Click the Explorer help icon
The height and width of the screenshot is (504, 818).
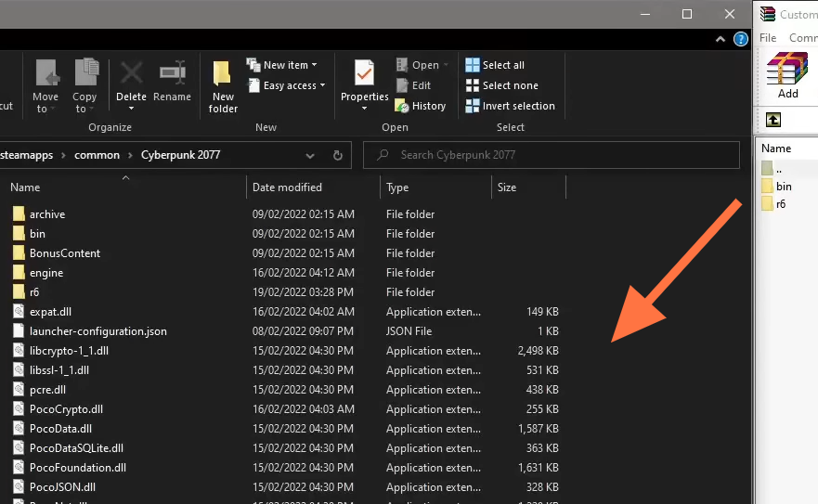pyautogui.click(x=740, y=39)
